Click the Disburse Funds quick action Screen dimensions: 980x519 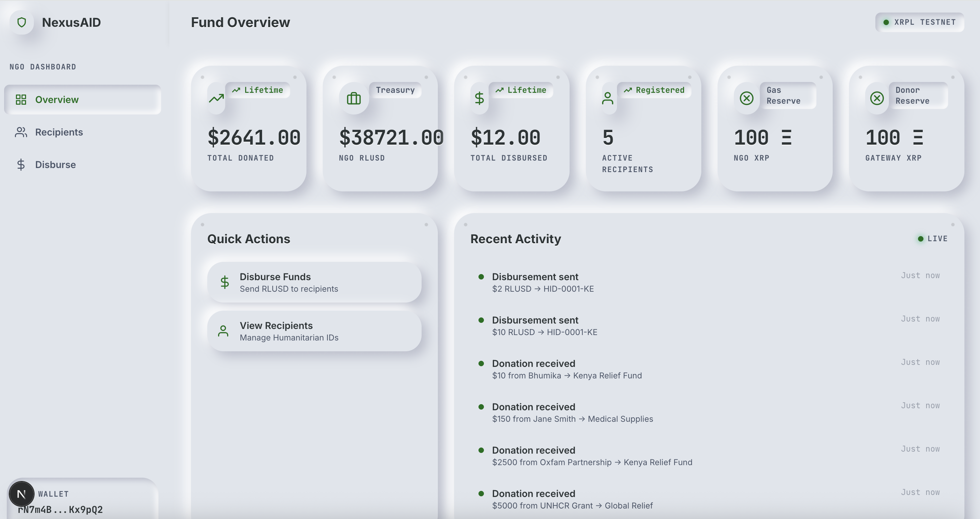point(314,282)
